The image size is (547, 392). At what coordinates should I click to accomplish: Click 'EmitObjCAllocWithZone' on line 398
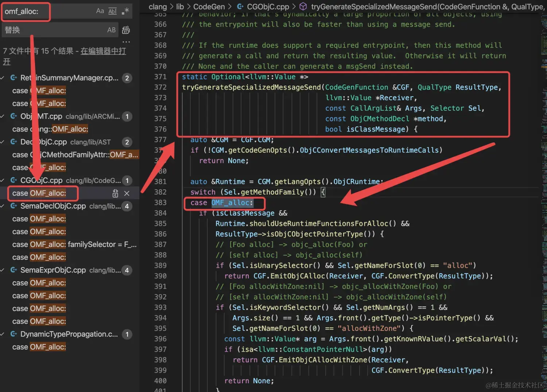[323, 360]
